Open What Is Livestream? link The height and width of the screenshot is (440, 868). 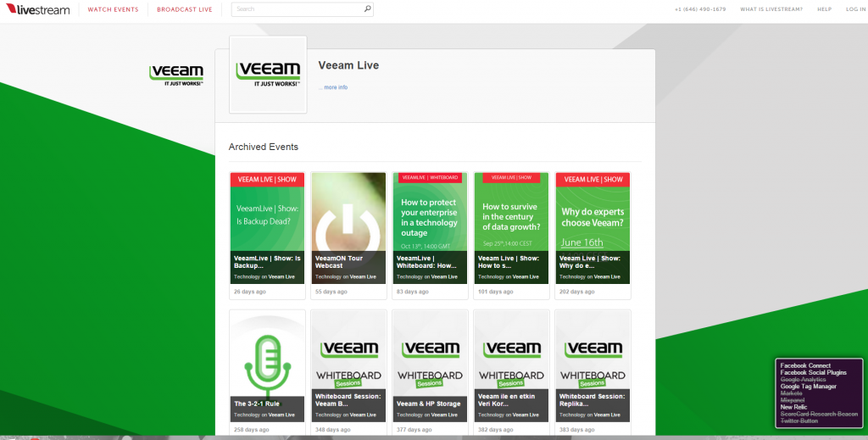click(x=771, y=9)
